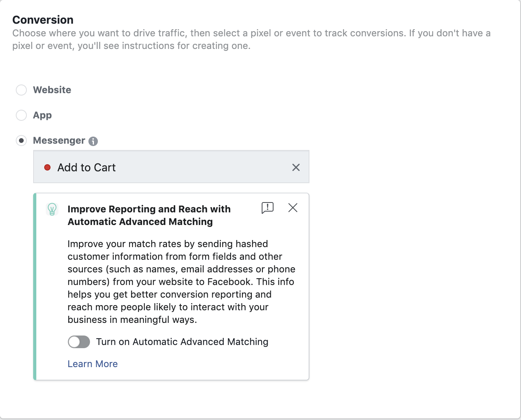Dismiss the Automatic Advanced Matching tip
Image resolution: width=521 pixels, height=420 pixels.
click(x=293, y=208)
